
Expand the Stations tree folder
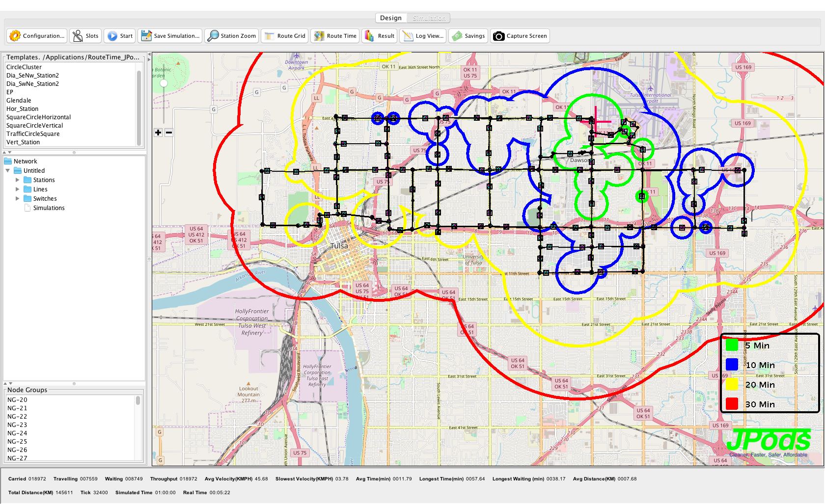point(18,180)
